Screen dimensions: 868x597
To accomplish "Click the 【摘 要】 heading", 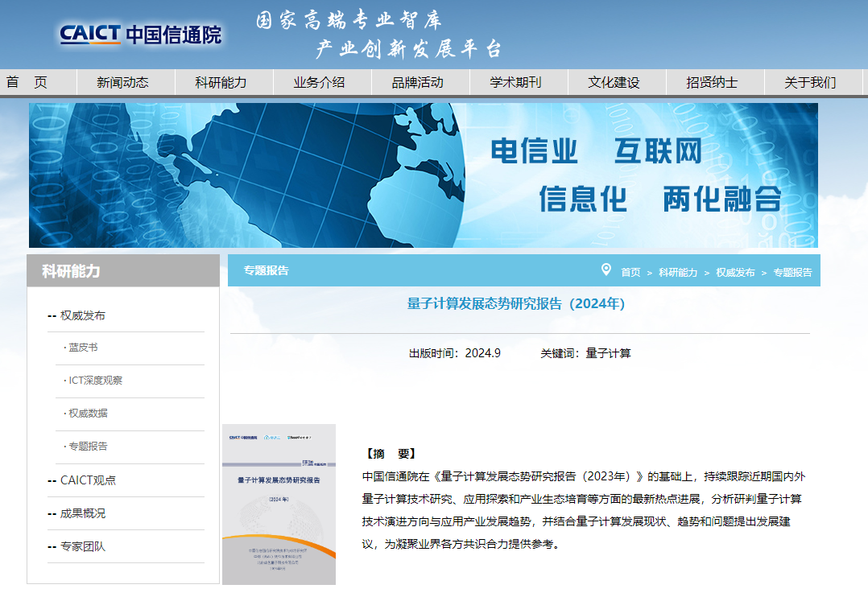I will tap(390, 455).
